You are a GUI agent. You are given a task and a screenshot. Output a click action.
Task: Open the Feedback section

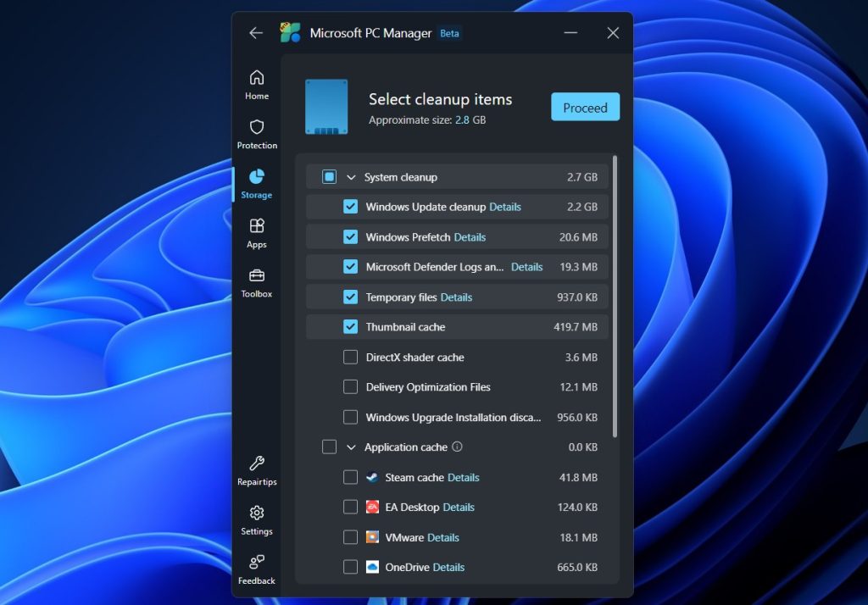[x=257, y=567]
